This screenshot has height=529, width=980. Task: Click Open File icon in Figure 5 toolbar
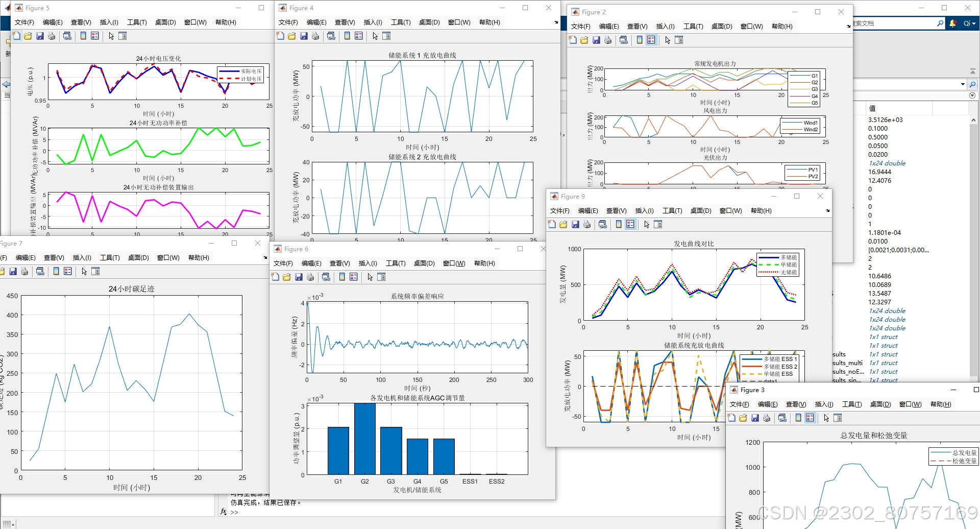(28, 36)
